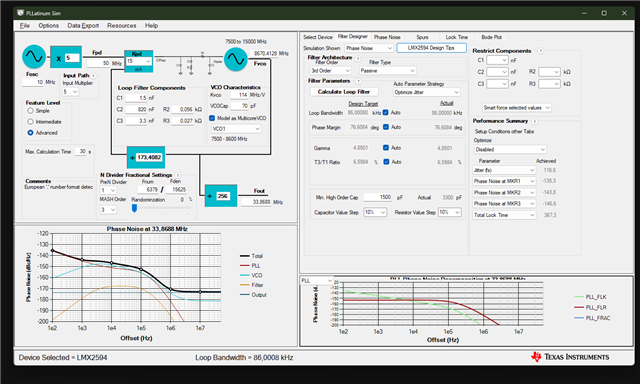Click the Fvco VCO sine-wave symbol
640x384 pixels.
tap(236, 59)
